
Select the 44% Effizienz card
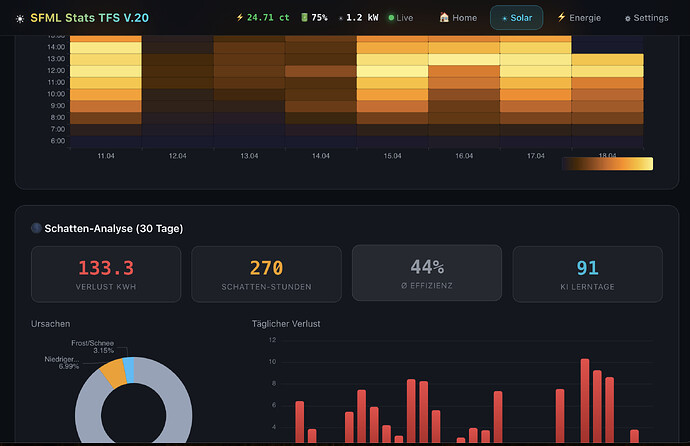427,273
